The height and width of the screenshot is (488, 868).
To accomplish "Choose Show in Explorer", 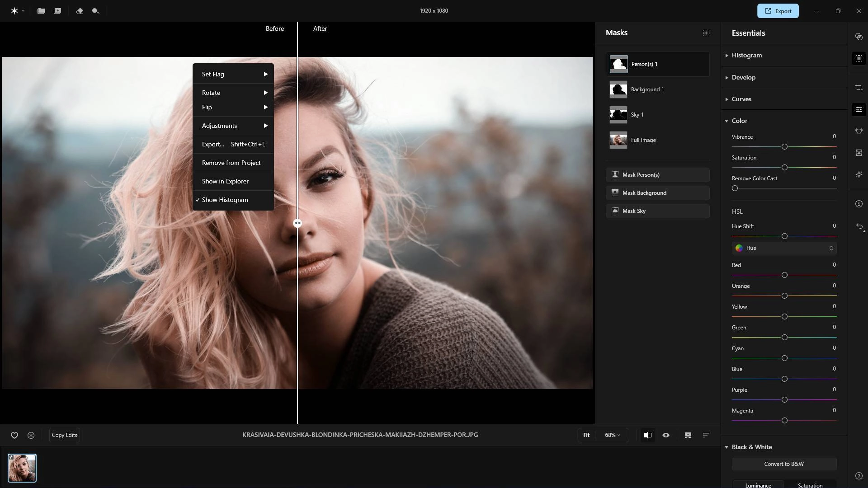I will (233, 181).
